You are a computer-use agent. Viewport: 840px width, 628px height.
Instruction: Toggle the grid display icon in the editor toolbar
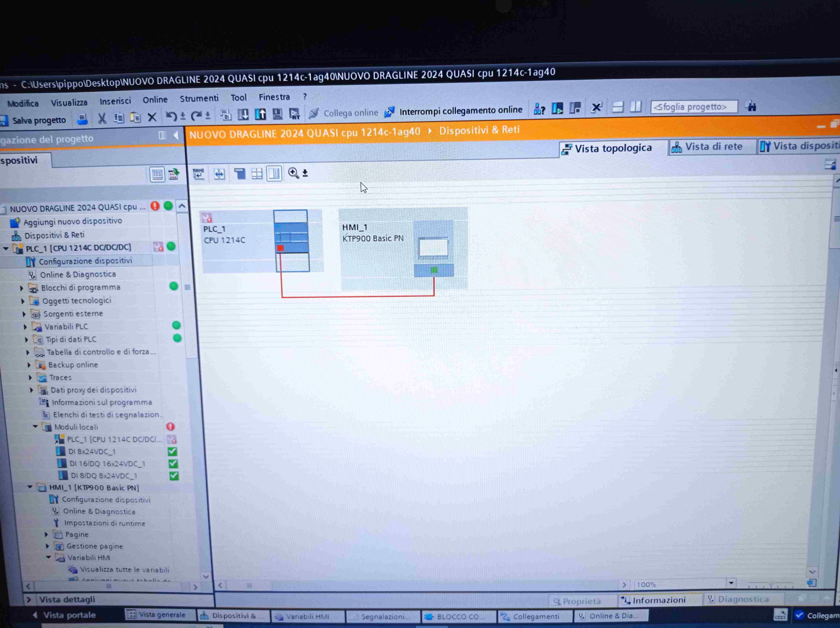point(257,173)
